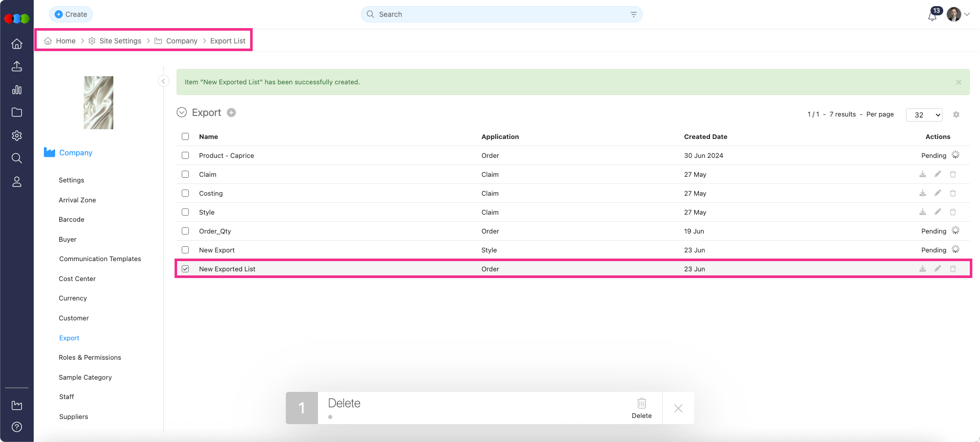Click the Search input field
The width and height of the screenshot is (980, 442).
point(500,14)
